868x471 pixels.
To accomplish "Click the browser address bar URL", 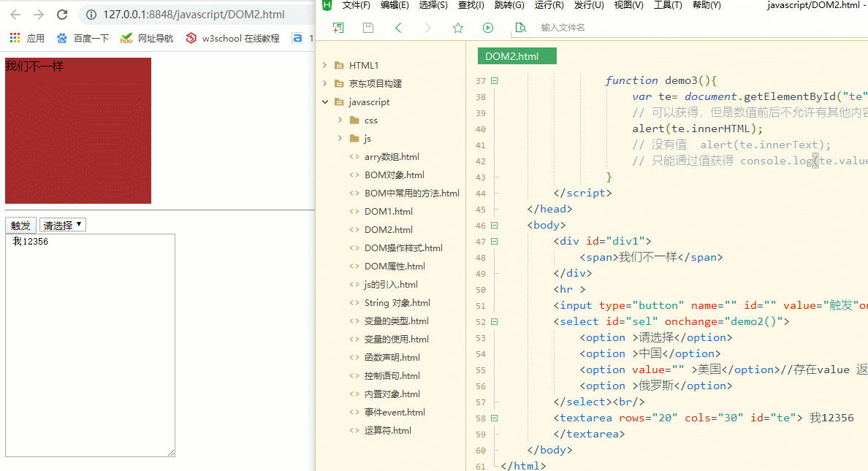I will [x=194, y=15].
